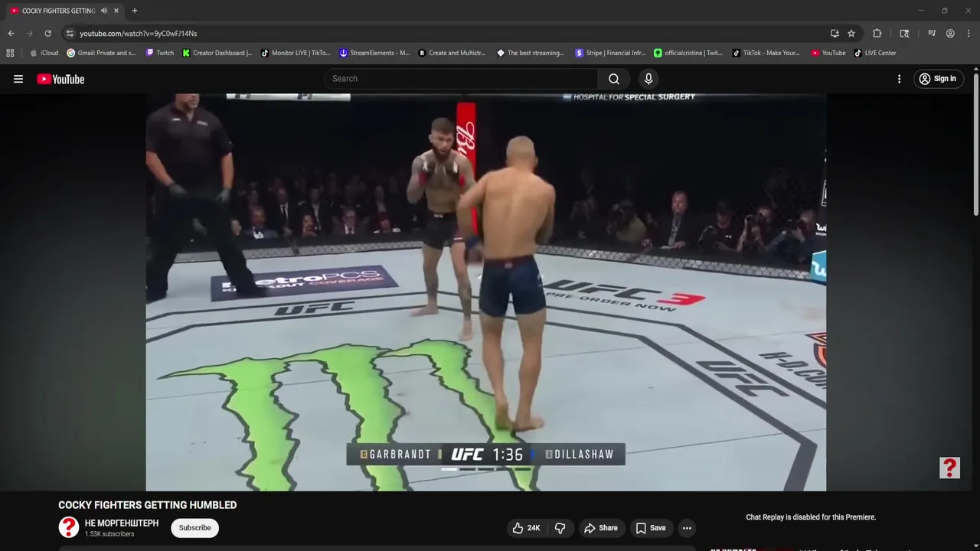This screenshot has height=551, width=980.
Task: Click Chat Replay is disabled message
Action: (x=811, y=517)
